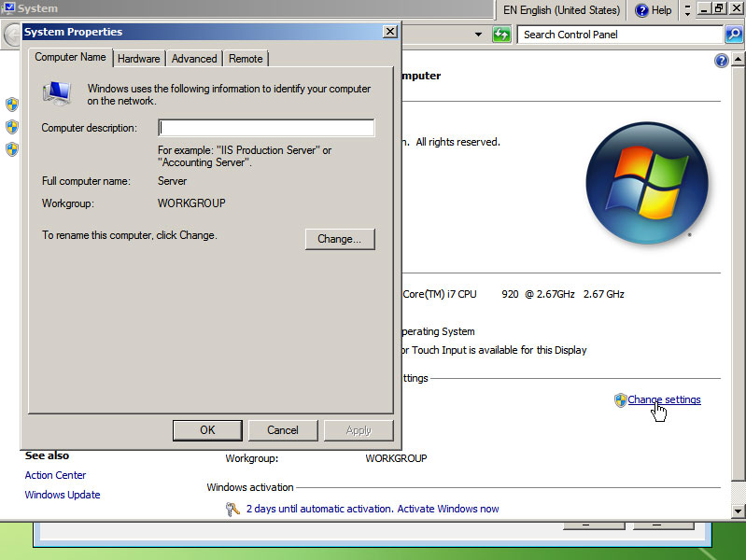Click the top shield icon in left pane
Screen dimensions: 746x560
pos(12,105)
